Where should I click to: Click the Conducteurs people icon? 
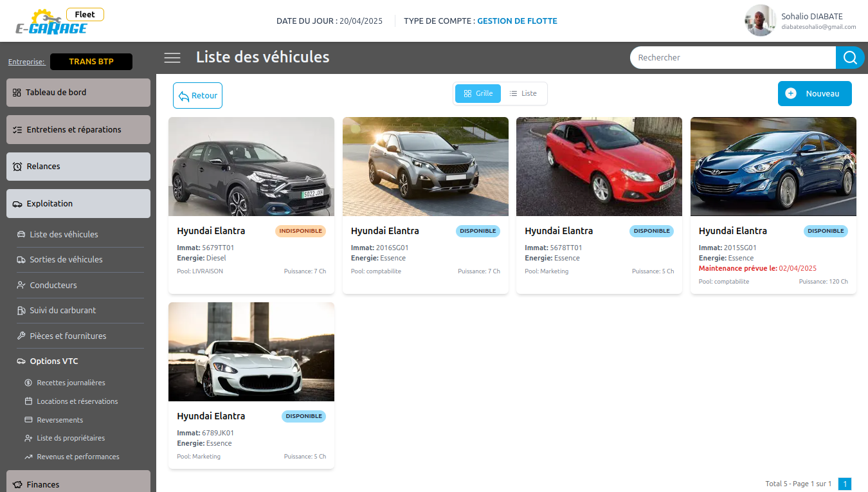pyautogui.click(x=22, y=285)
